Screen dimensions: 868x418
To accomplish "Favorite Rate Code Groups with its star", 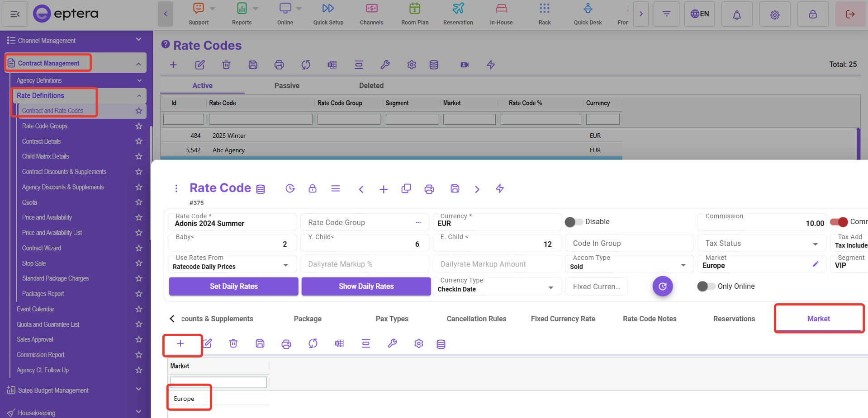I will click(139, 126).
